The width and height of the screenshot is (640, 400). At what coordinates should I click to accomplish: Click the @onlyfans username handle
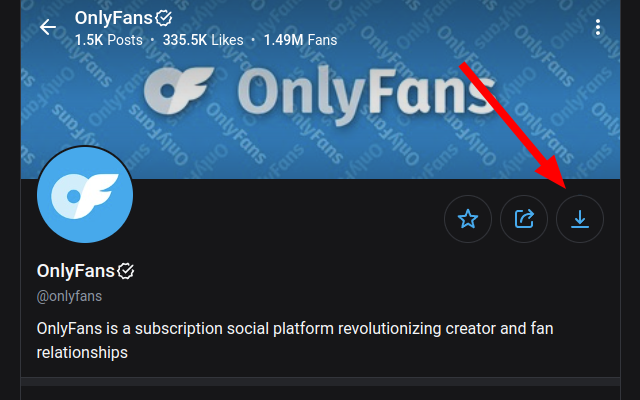[x=69, y=296]
